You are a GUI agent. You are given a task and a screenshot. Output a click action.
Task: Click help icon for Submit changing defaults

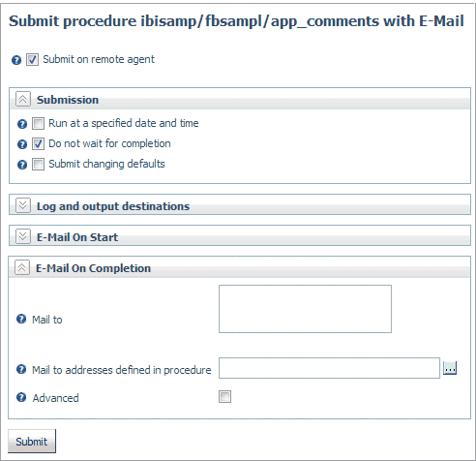point(22,165)
